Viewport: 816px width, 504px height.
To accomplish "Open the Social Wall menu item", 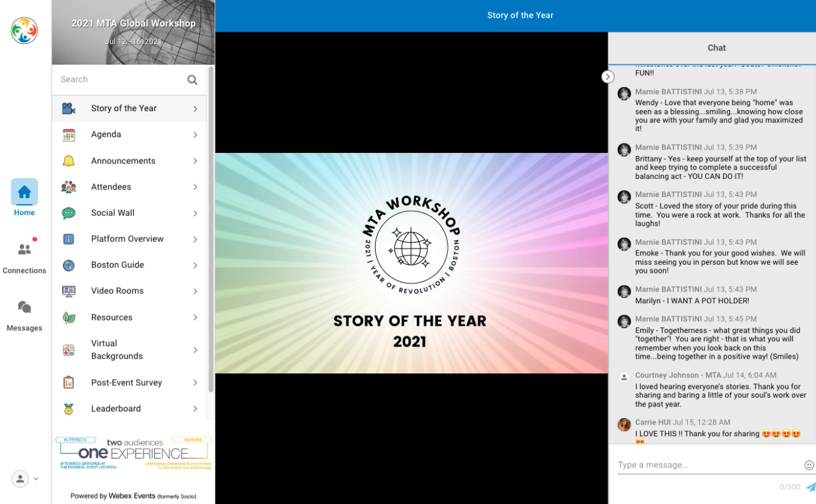I will click(x=129, y=213).
